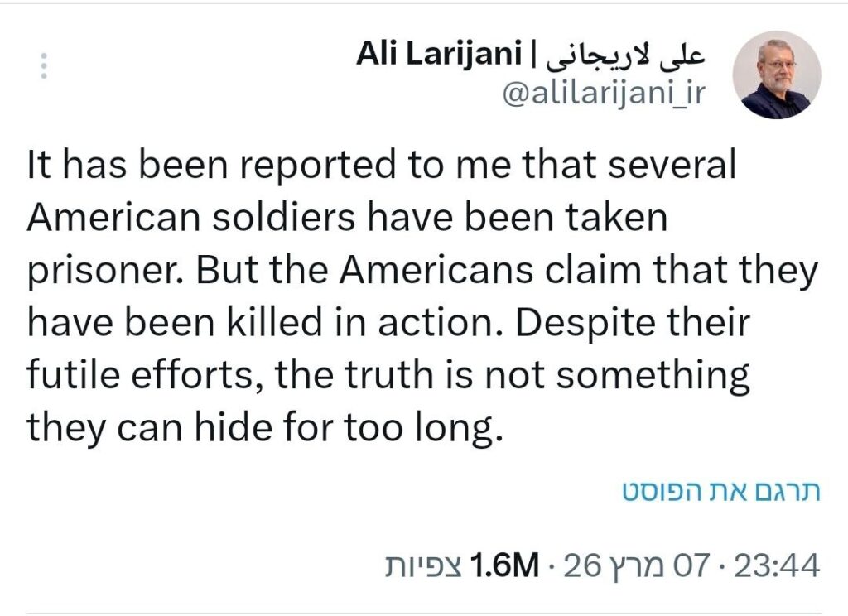This screenshot has height=616, width=848.
Task: Open the "Ali Larijani" display name
Action: click(440, 55)
